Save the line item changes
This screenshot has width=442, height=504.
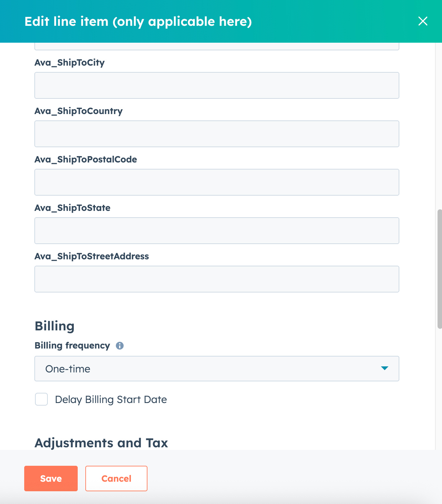tap(51, 479)
